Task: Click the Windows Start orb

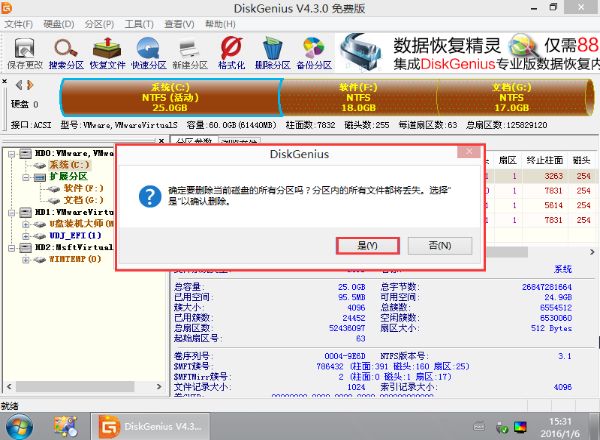Action: point(19,426)
